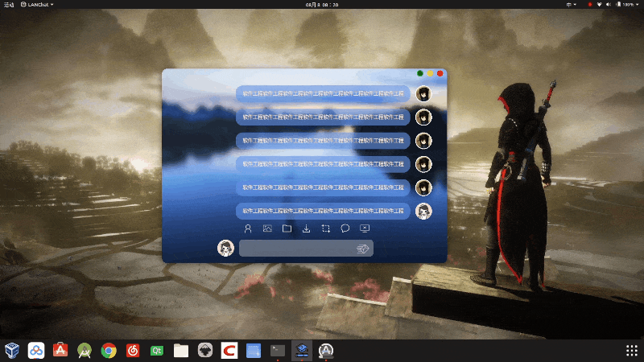Click the volume speaker icon in top bar
This screenshot has width=644, height=362.
coord(609,5)
